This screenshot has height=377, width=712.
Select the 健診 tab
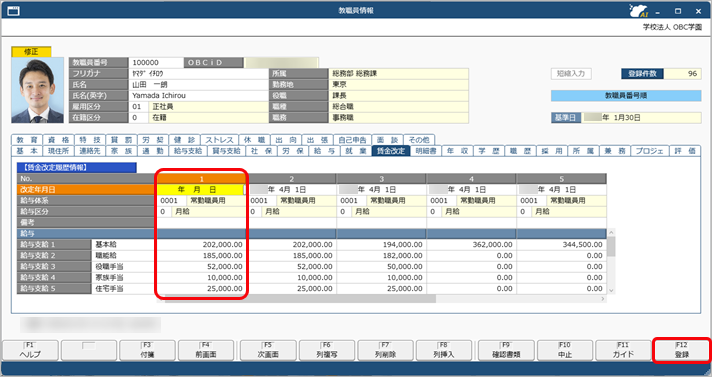(x=184, y=140)
